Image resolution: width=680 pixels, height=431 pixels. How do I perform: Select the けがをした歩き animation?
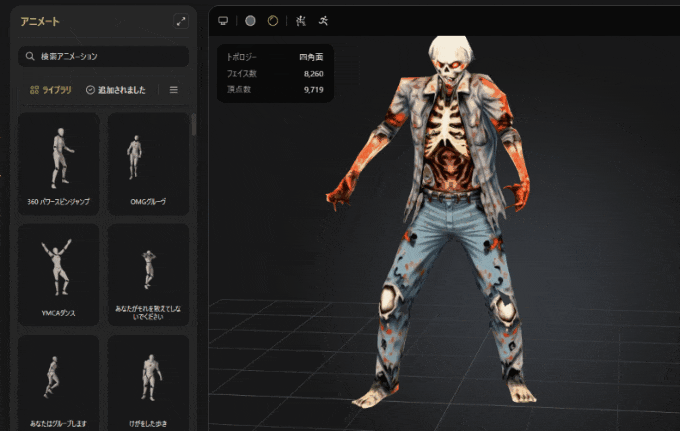[x=148, y=380]
